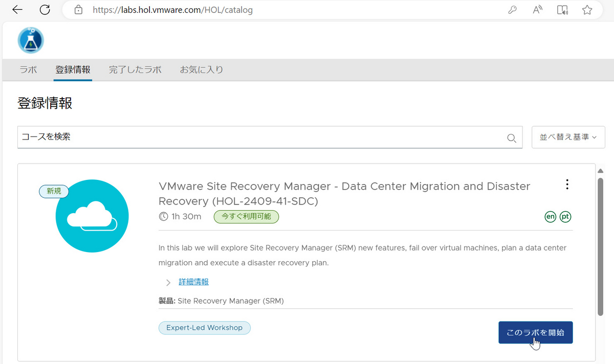Click the clock icon beside 1h 30m
Viewport: 614px width, 364px height.
[164, 217]
